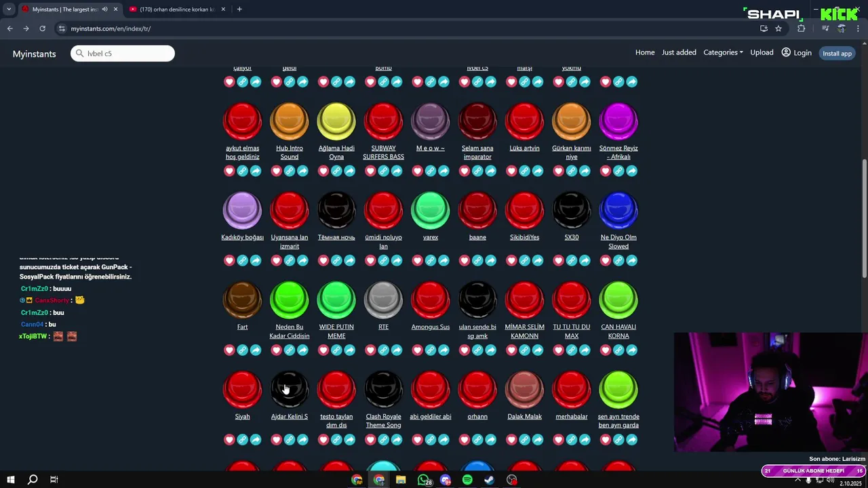This screenshot has width=868, height=488.
Task: Play the lime 'CAN HAVALI KORNA' button
Action: [618, 300]
